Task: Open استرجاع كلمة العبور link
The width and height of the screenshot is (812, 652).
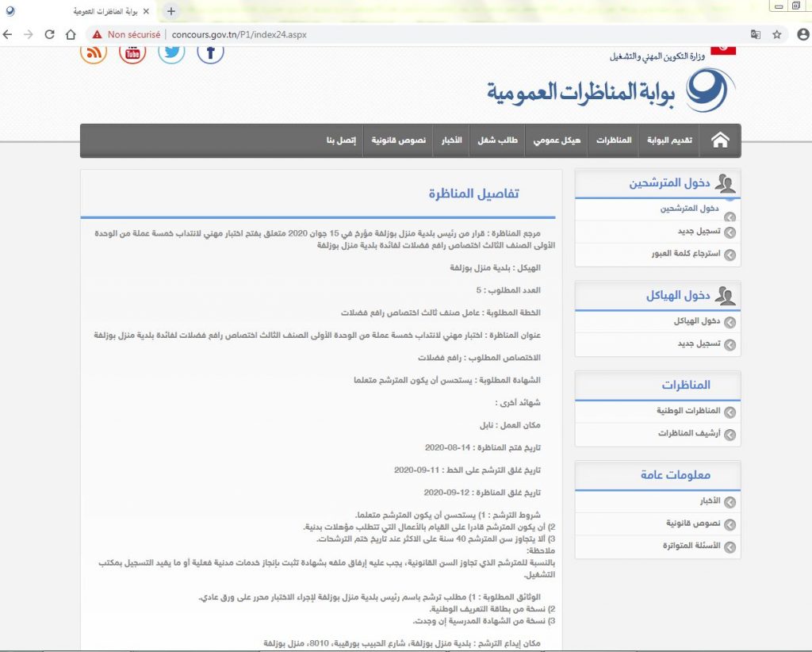Action: [686, 253]
